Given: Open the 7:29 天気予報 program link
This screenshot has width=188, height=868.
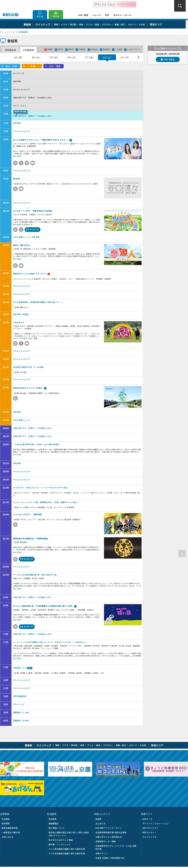Looking at the screenshot, I should pos(17,123).
